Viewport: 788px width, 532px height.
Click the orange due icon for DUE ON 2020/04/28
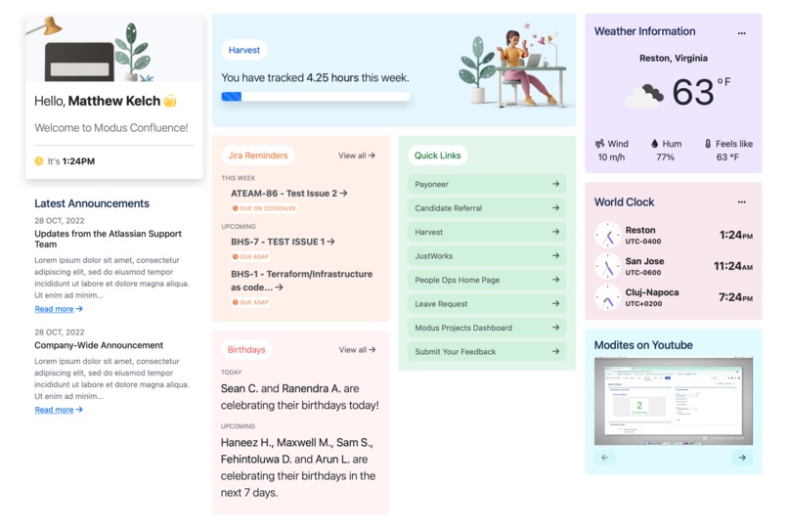[235, 208]
